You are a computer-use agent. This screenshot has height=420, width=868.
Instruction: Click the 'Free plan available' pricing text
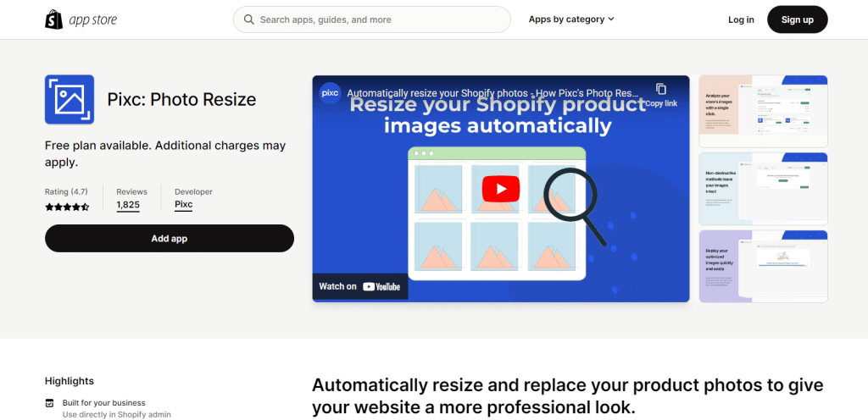pos(165,153)
